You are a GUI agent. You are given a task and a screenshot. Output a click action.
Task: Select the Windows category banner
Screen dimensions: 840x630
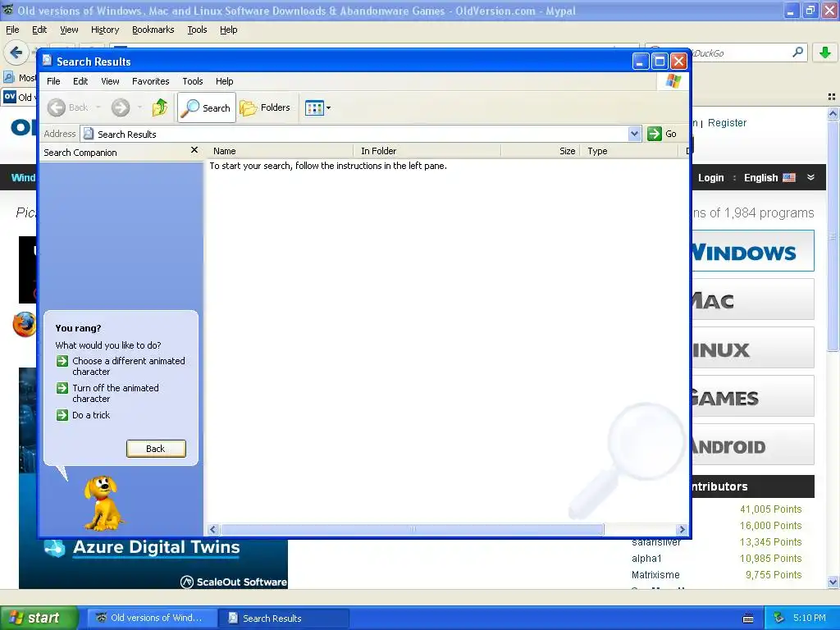point(753,251)
